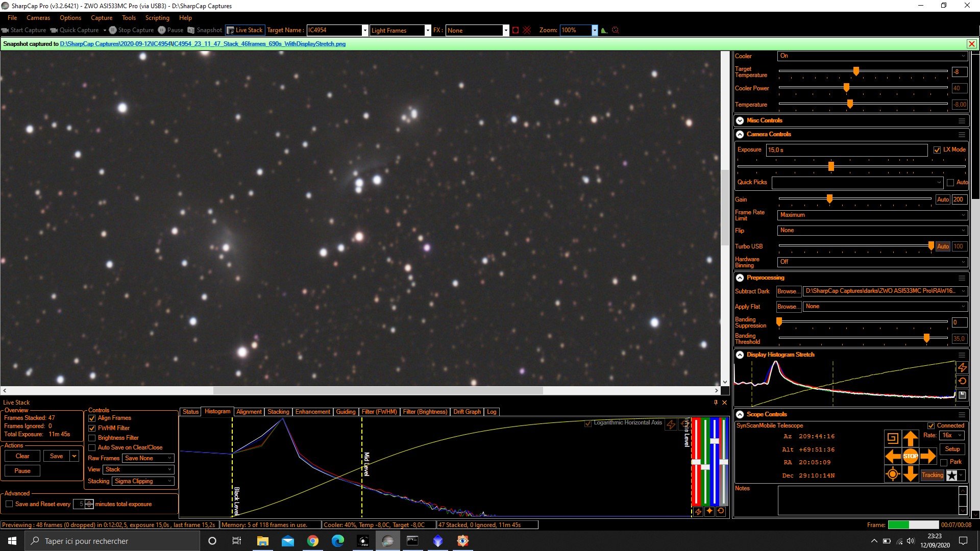Open the Stacking Sigma Clipping dropdown
This screenshot has height=551, width=980.
click(x=143, y=482)
